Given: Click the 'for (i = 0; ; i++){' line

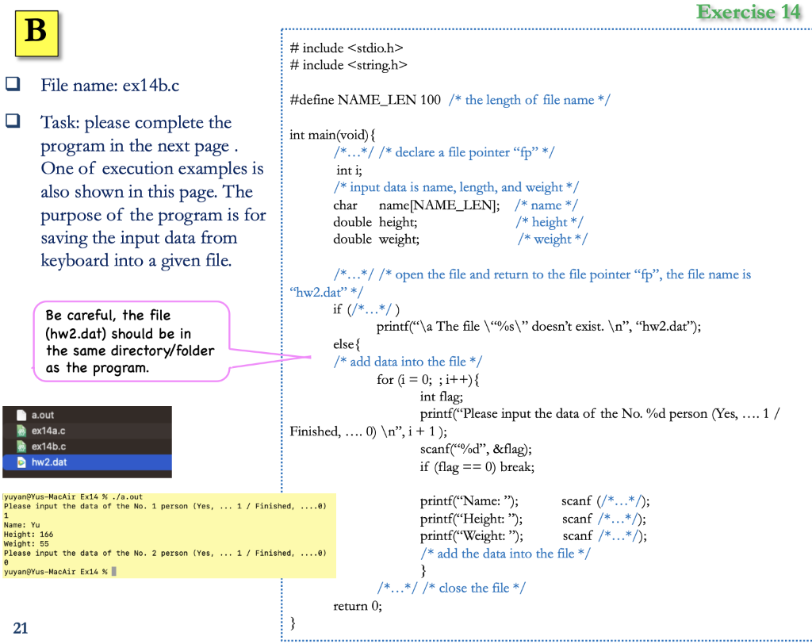Looking at the screenshot, I should (427, 380).
